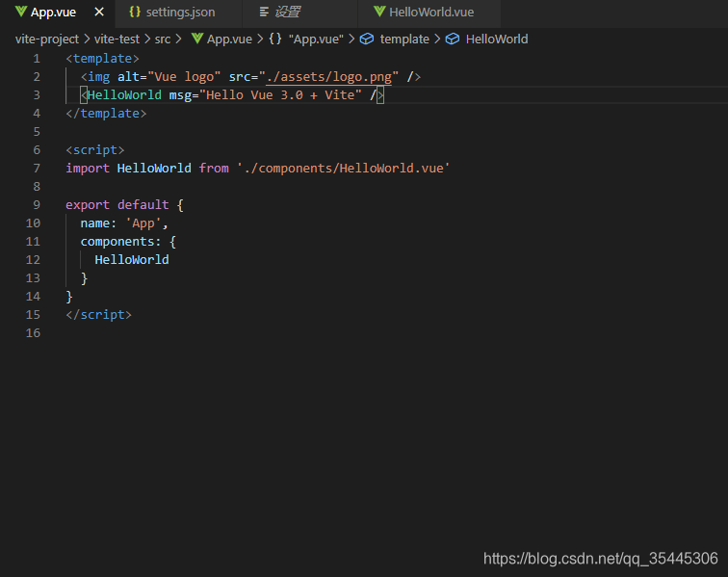Click the lines icon on 设置 tab

tap(264, 13)
